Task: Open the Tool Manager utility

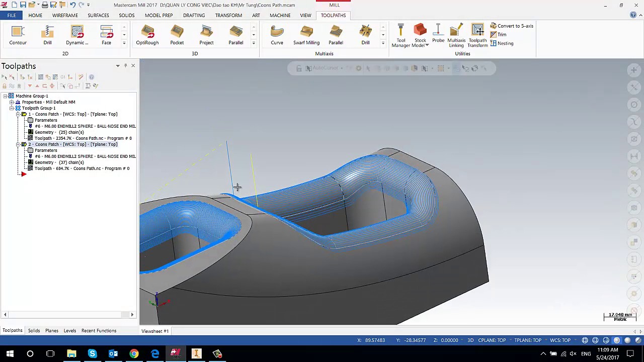Action: pos(400,36)
